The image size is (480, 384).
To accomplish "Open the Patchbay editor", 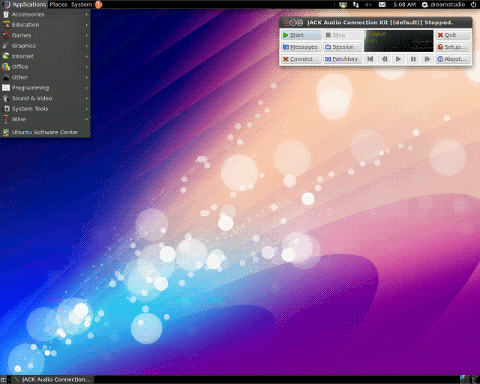I will [x=343, y=59].
